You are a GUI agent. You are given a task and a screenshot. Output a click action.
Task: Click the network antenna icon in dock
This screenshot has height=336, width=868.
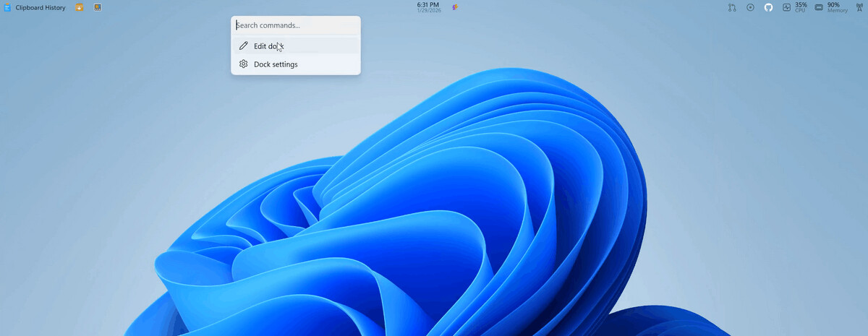click(x=859, y=7)
